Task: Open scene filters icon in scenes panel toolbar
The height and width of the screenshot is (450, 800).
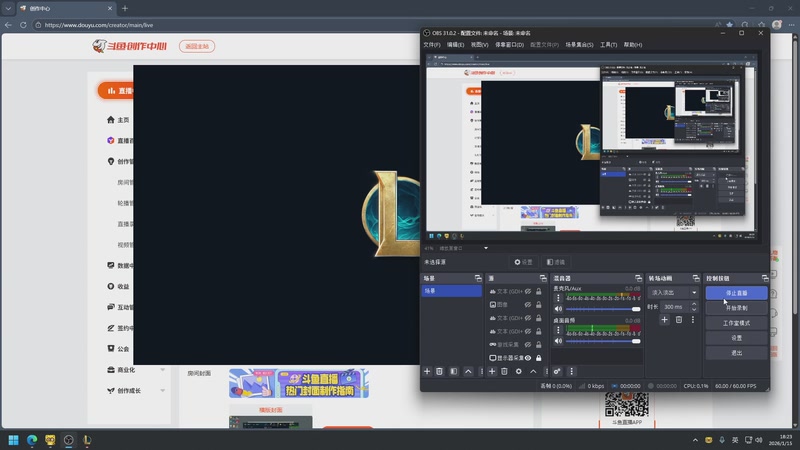Action: coord(454,371)
